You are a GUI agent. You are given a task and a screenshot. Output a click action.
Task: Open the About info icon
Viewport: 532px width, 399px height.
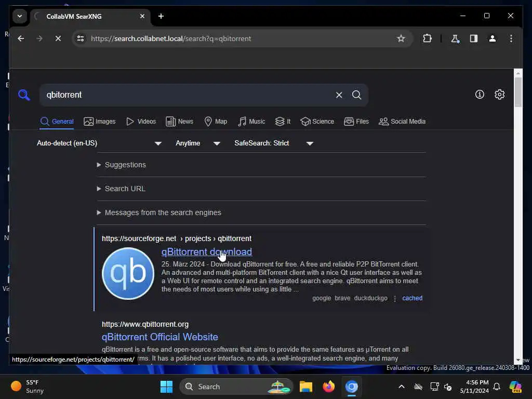pyautogui.click(x=480, y=95)
